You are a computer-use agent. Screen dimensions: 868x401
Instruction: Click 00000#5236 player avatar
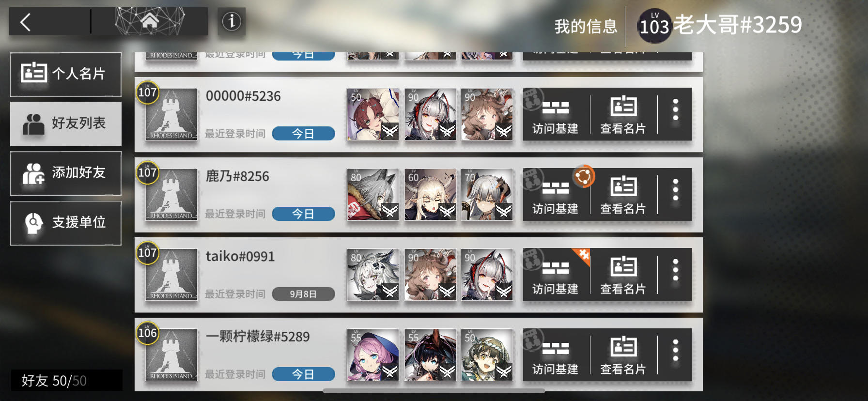tap(171, 114)
